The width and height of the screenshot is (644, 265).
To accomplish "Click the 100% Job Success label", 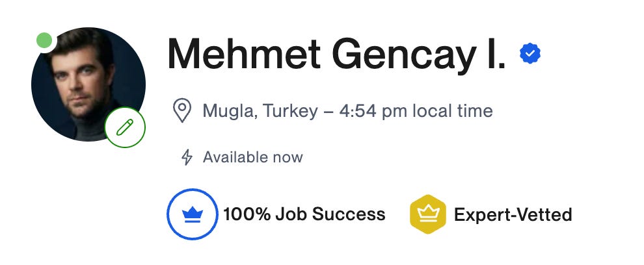I will (304, 214).
